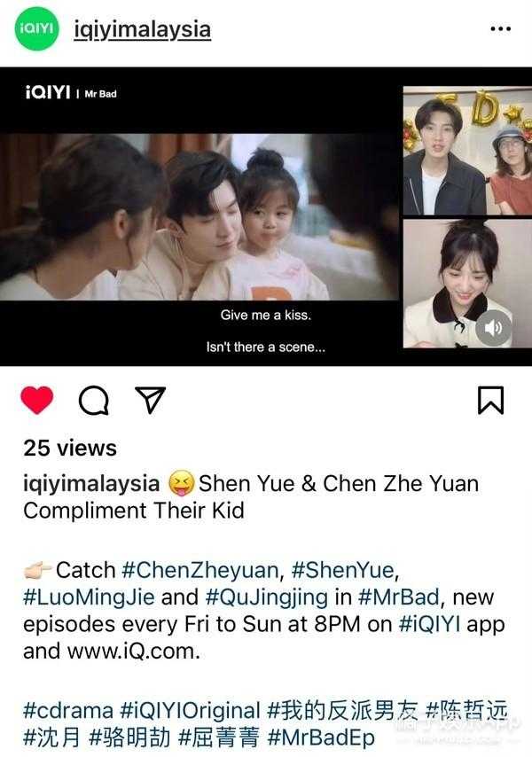Open comments with speech bubble icon

click(x=94, y=401)
